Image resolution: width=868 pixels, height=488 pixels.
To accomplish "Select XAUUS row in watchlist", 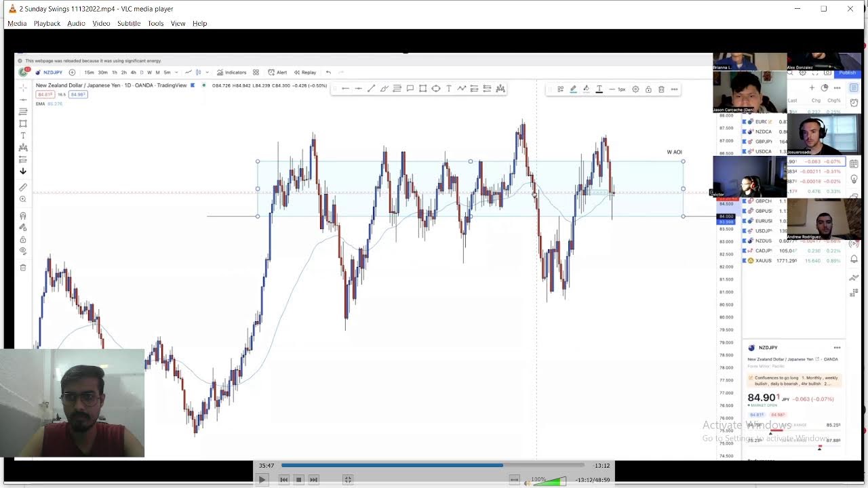I will (x=793, y=261).
